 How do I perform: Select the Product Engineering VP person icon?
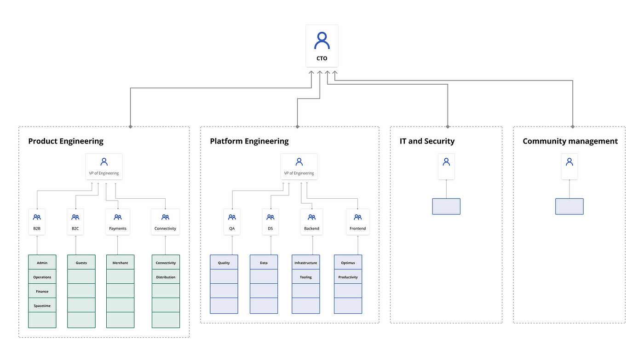tap(104, 162)
